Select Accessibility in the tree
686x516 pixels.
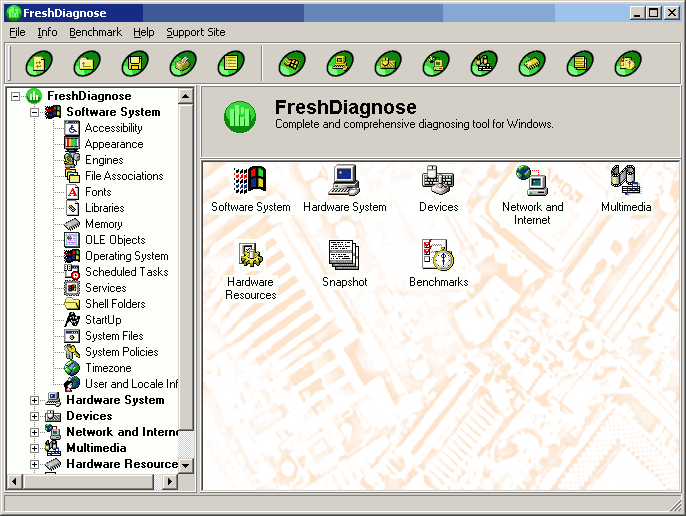pos(113,128)
